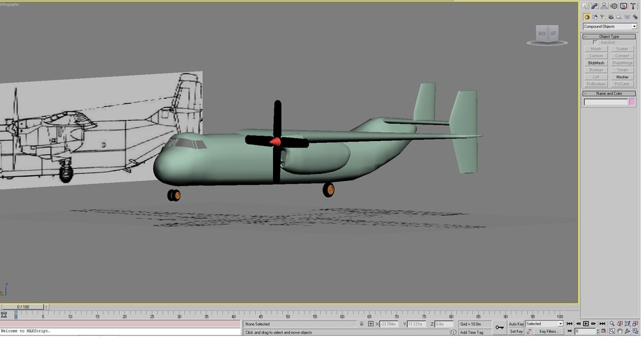644x362 pixels.
Task: Select the Zoom All tool
Action: coord(620,324)
